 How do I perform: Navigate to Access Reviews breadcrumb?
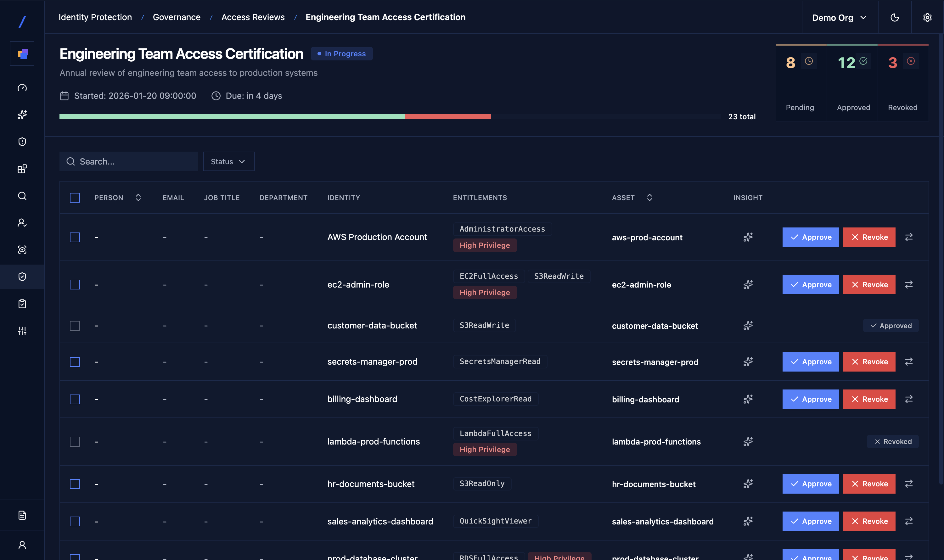coord(253,17)
